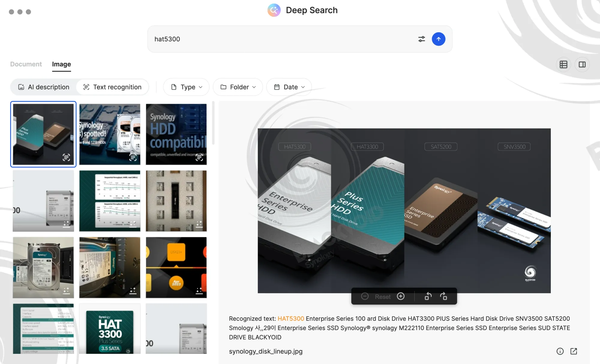Select the silver hard drive photo thumbnail
This screenshot has width=600, height=364.
[x=43, y=267]
